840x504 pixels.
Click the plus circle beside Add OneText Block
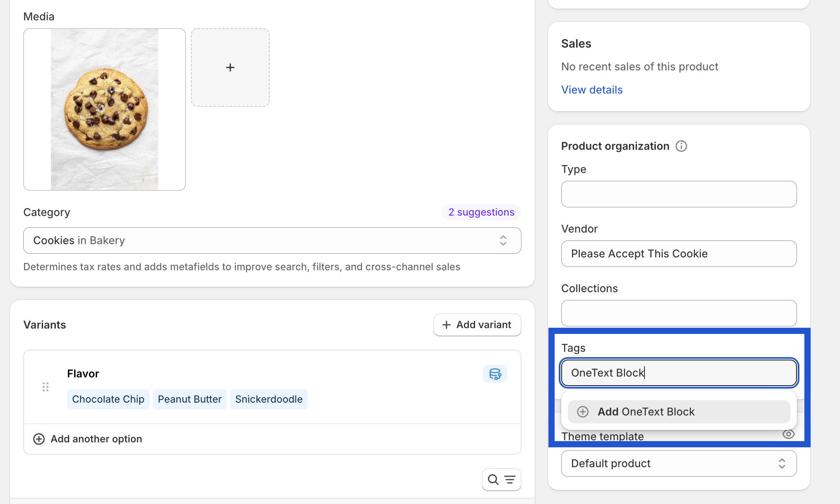(583, 412)
